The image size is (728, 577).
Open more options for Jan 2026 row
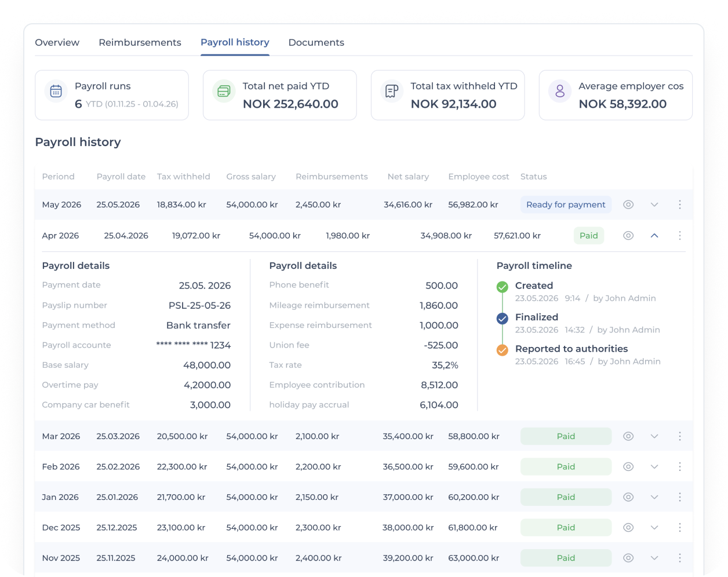point(680,497)
